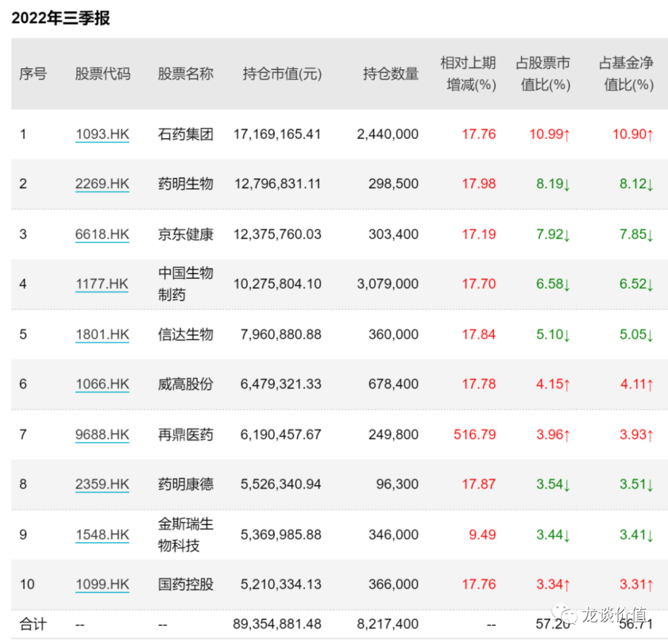Click the 合计 total row label

(33, 624)
